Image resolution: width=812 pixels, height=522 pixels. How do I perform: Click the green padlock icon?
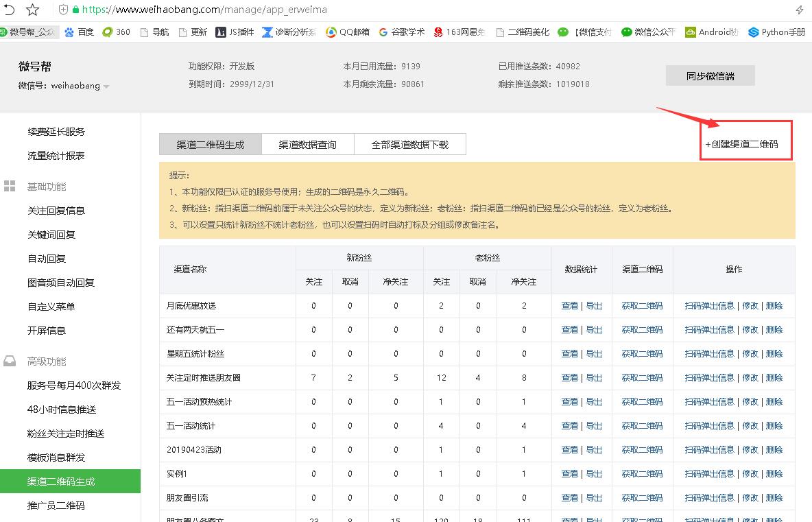click(x=75, y=10)
